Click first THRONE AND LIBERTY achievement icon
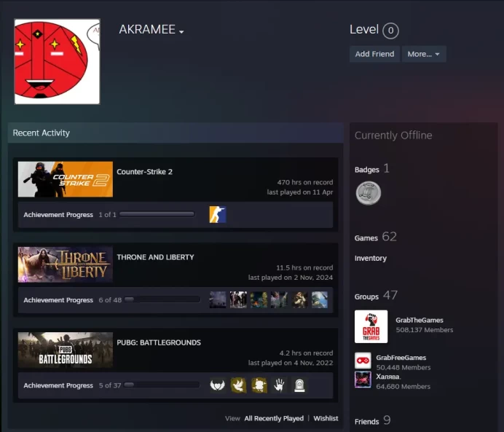This screenshot has width=504, height=432. click(x=218, y=300)
